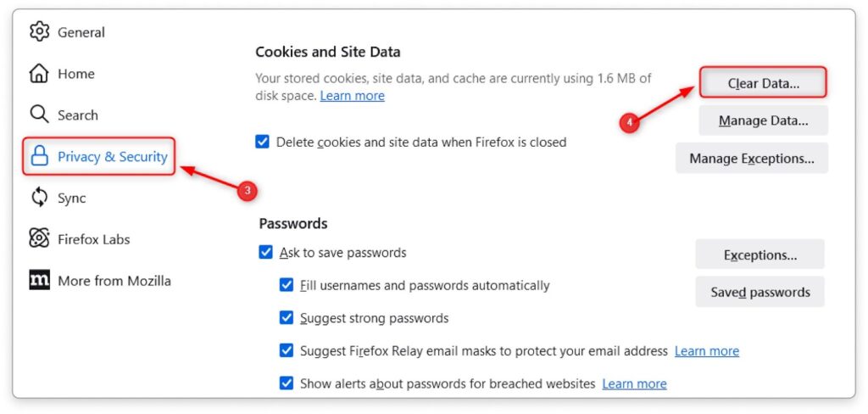Click the Sync arrows icon

[x=40, y=198]
